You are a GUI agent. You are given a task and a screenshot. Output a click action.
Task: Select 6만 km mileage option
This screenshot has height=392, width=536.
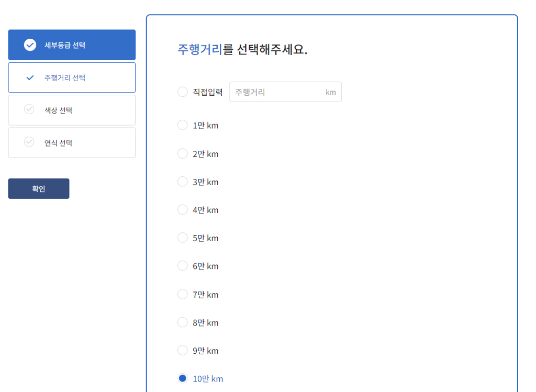(182, 266)
